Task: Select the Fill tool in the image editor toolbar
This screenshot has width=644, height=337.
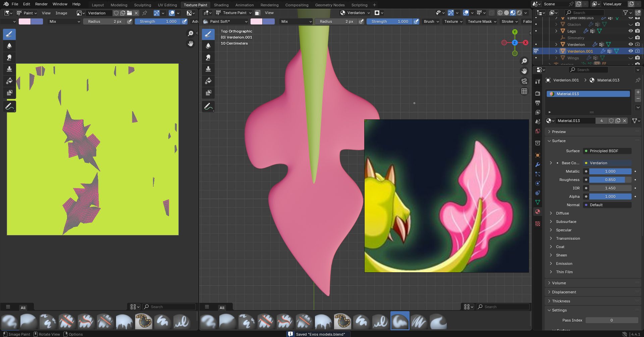Action: (9, 81)
